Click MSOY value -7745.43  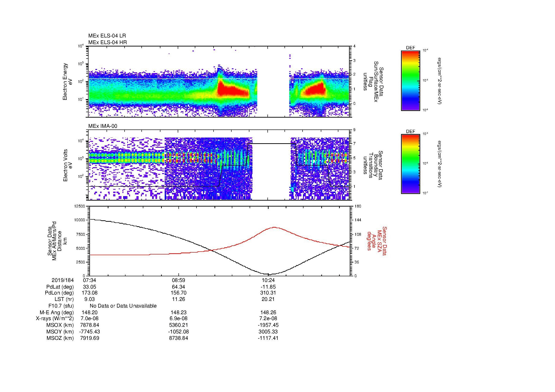click(90, 332)
